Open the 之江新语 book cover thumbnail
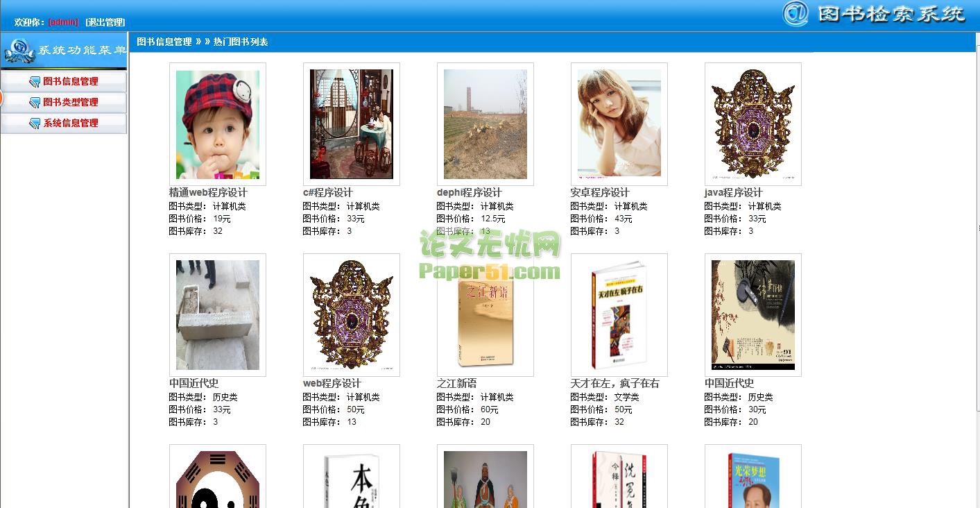The height and width of the screenshot is (508, 980). tap(485, 315)
